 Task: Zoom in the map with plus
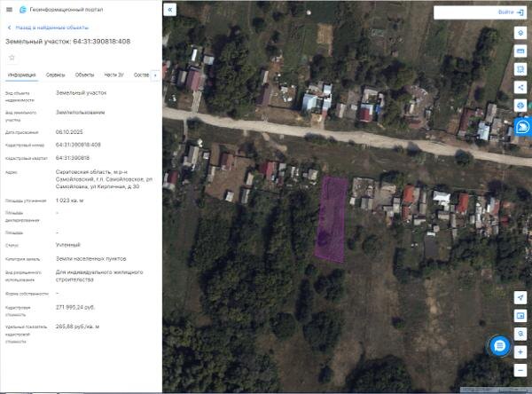tap(520, 352)
